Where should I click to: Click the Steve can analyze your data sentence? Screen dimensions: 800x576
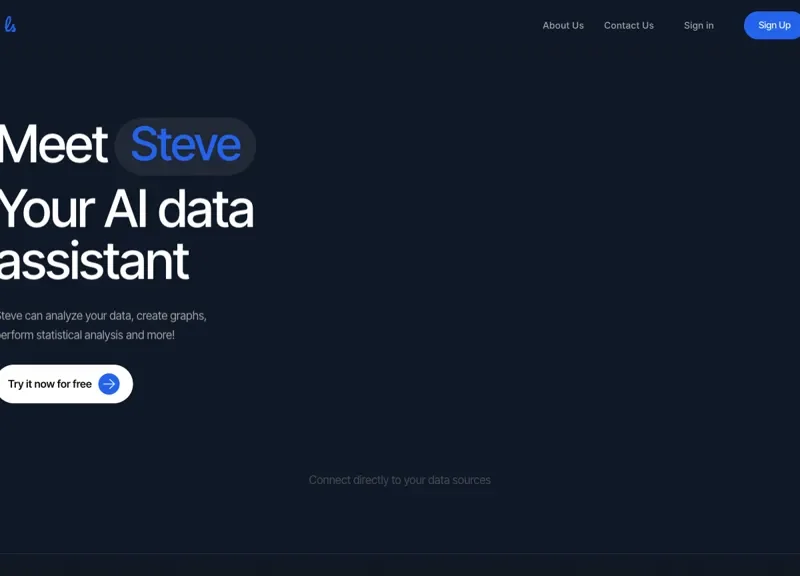102,315
